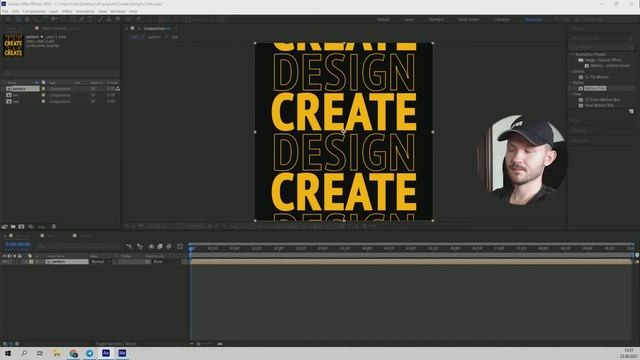Image resolution: width=640 pixels, height=360 pixels.
Task: Collapse the Stylize category in Effects panel
Action: 572,83
